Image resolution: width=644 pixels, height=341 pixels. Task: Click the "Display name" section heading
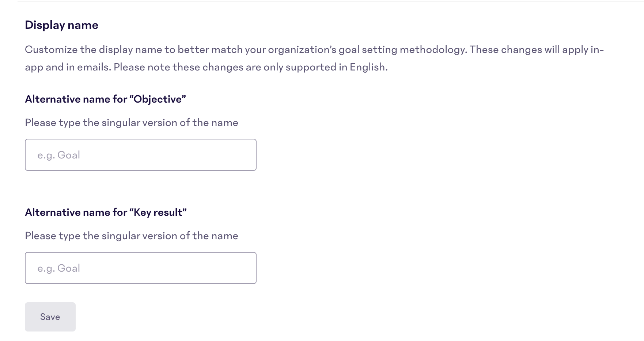point(61,25)
